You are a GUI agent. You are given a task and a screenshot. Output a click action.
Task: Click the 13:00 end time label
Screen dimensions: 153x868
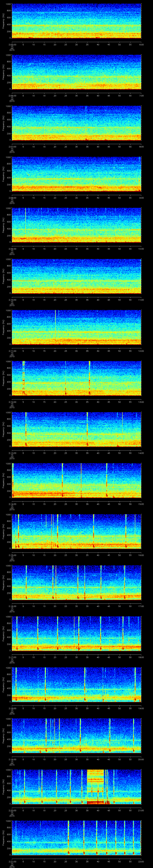(x=141, y=402)
